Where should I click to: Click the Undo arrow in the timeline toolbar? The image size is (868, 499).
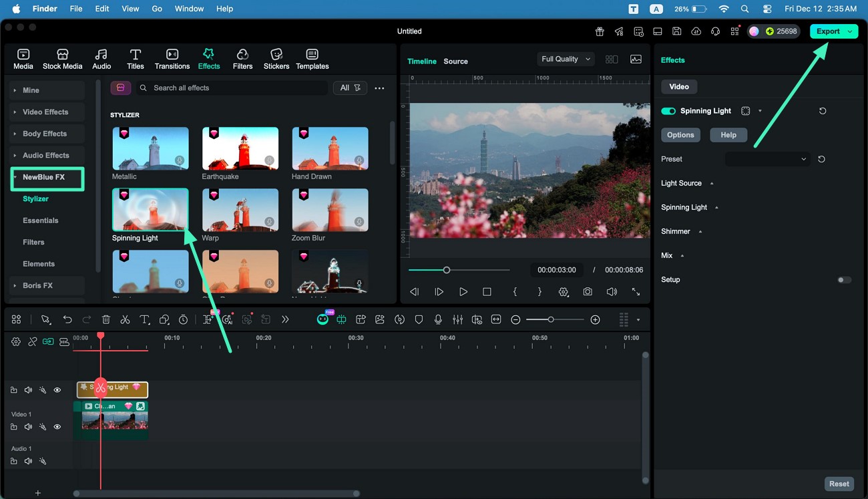(67, 319)
